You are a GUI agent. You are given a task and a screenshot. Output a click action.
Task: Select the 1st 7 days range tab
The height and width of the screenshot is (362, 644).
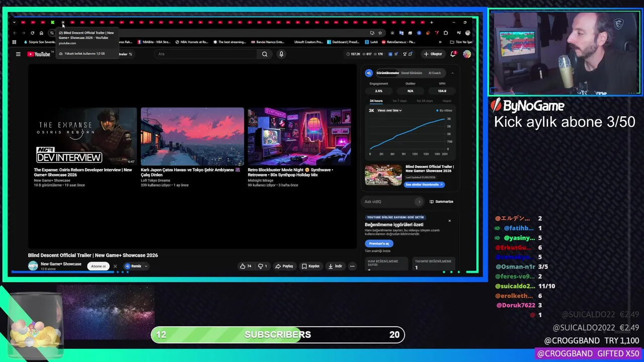(x=399, y=101)
